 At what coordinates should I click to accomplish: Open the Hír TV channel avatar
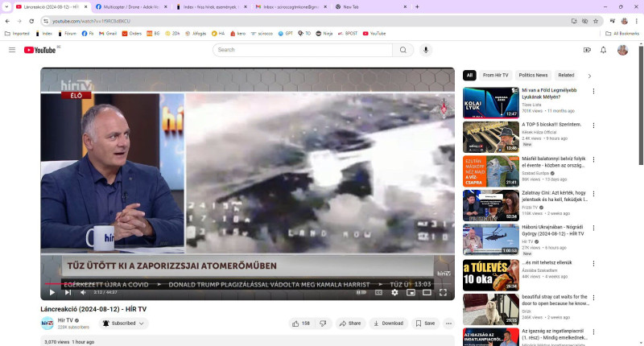tap(47, 323)
